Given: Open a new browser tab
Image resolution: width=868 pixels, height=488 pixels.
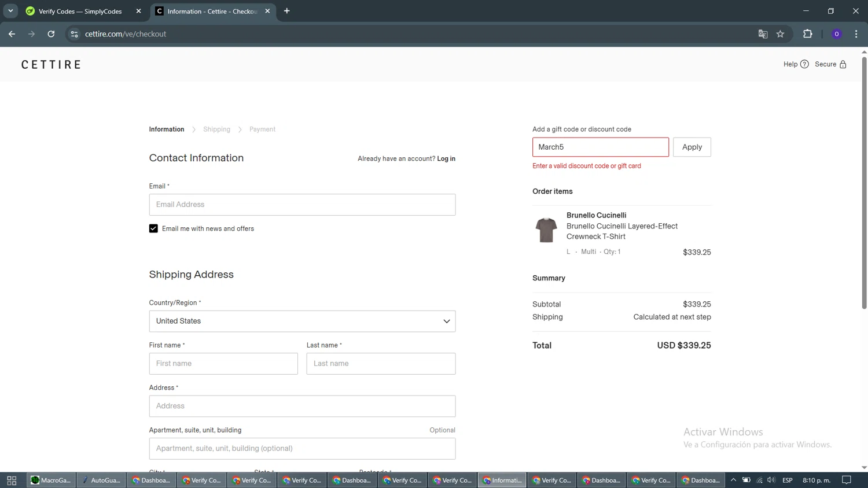Looking at the screenshot, I should 287,11.
